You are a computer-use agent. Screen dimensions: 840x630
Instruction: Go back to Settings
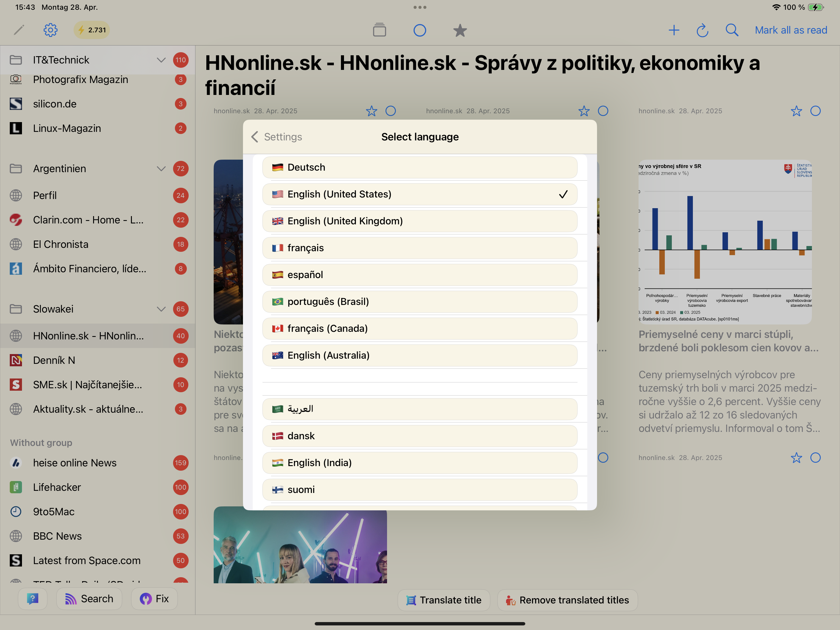tap(277, 137)
